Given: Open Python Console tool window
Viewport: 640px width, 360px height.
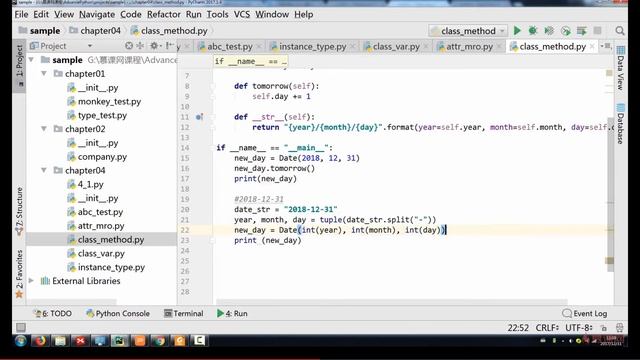Looking at the screenshot, I should tap(118, 313).
